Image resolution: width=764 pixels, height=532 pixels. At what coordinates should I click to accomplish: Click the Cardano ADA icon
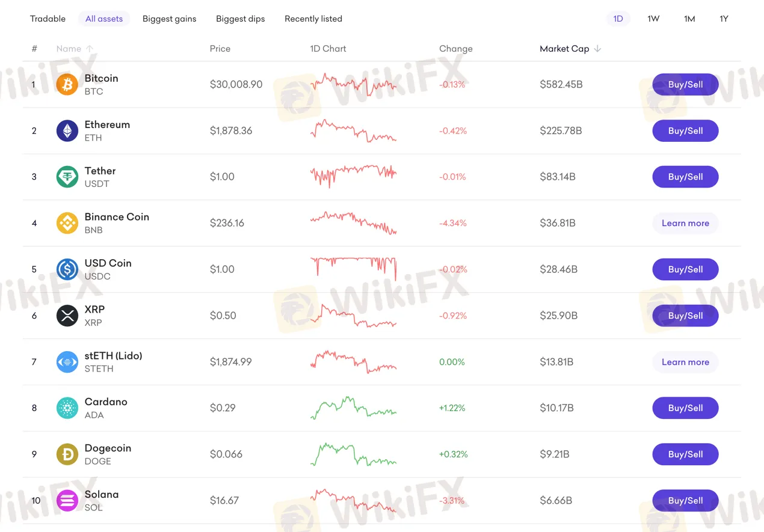pyautogui.click(x=67, y=408)
